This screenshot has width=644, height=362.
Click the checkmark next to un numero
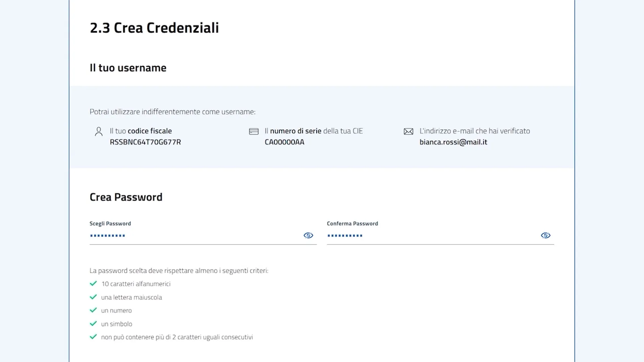(93, 310)
